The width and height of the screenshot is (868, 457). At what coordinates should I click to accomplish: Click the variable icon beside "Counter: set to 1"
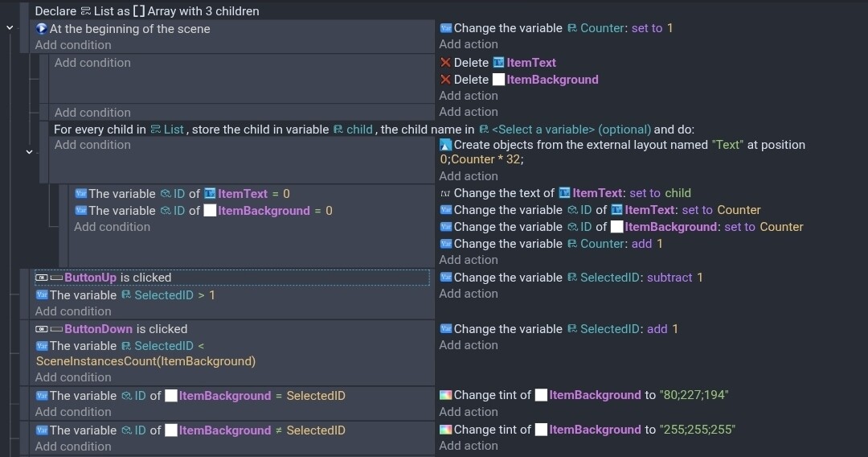[446, 28]
